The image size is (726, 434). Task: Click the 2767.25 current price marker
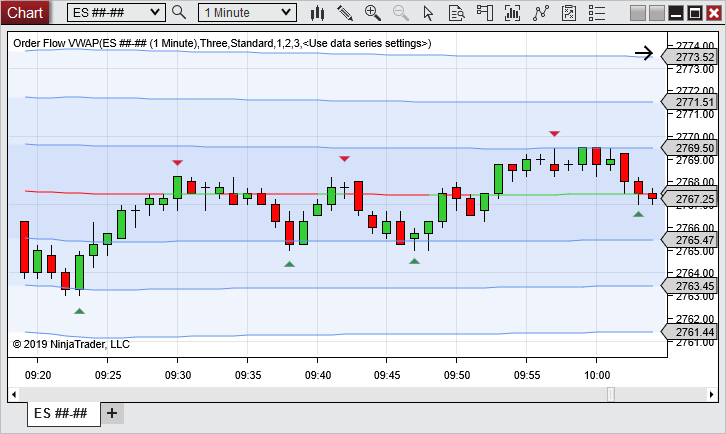pyautogui.click(x=694, y=200)
